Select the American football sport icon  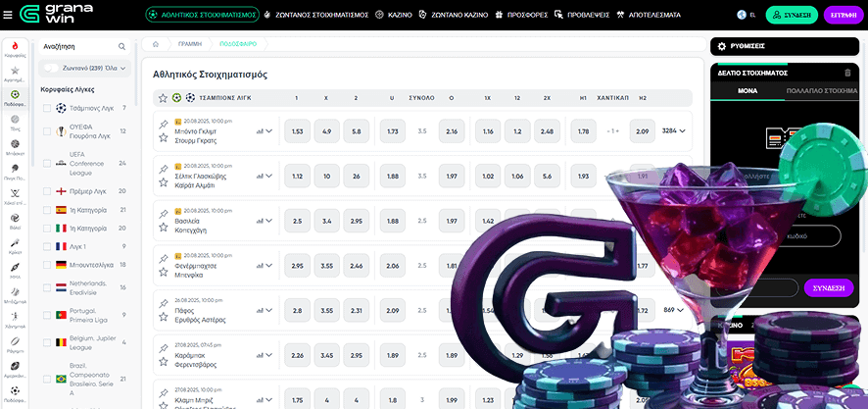[x=15, y=366]
